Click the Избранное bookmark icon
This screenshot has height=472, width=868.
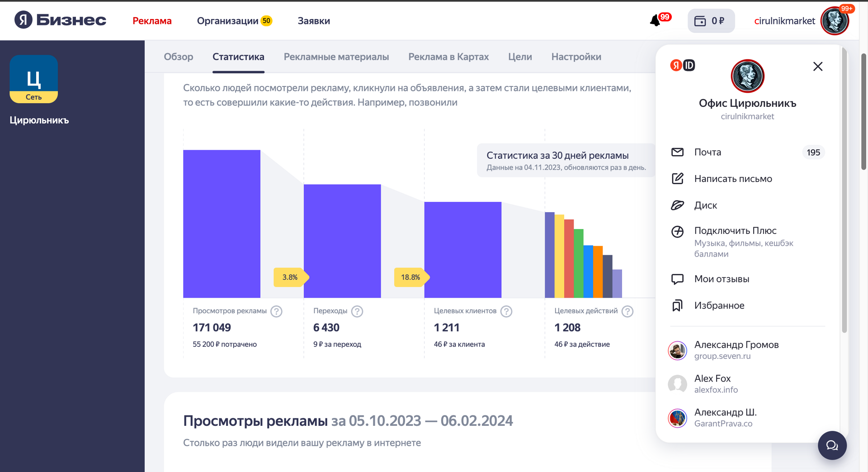pos(677,305)
